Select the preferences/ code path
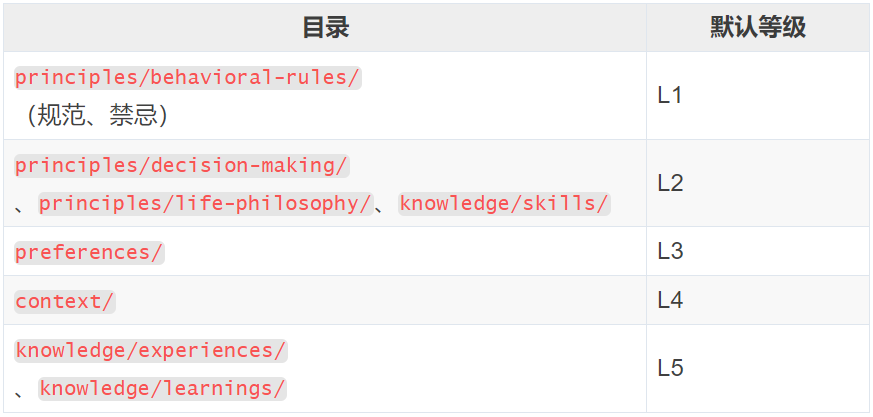 [89, 253]
